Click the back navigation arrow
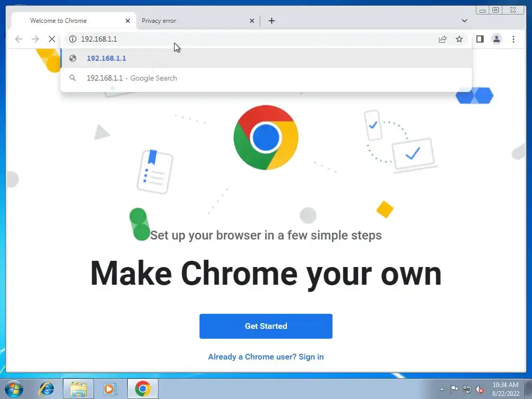The height and width of the screenshot is (399, 532). click(19, 39)
